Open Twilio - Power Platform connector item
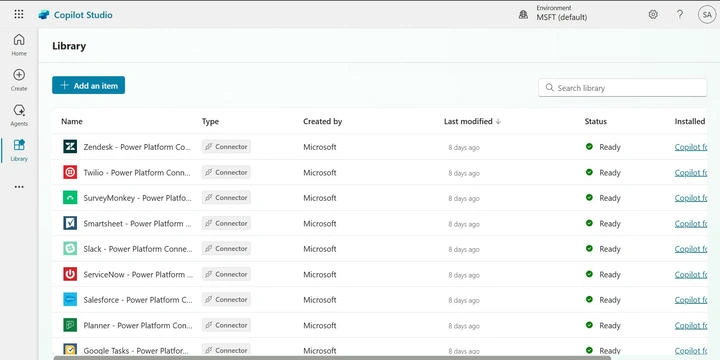This screenshot has height=360, width=720. tap(136, 173)
